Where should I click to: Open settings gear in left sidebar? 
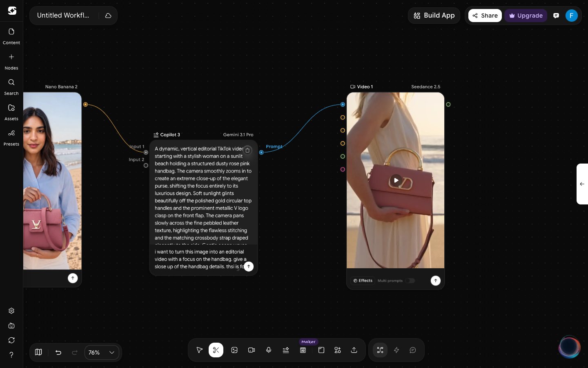click(11, 311)
